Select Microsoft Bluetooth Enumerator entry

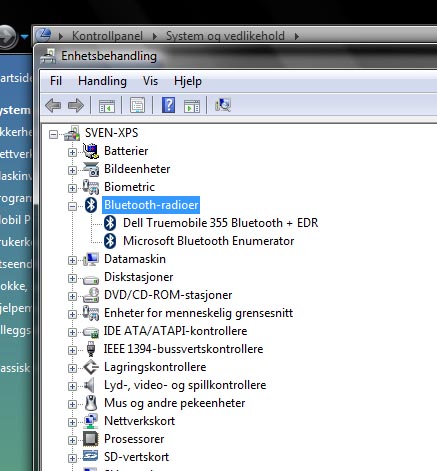(x=208, y=241)
